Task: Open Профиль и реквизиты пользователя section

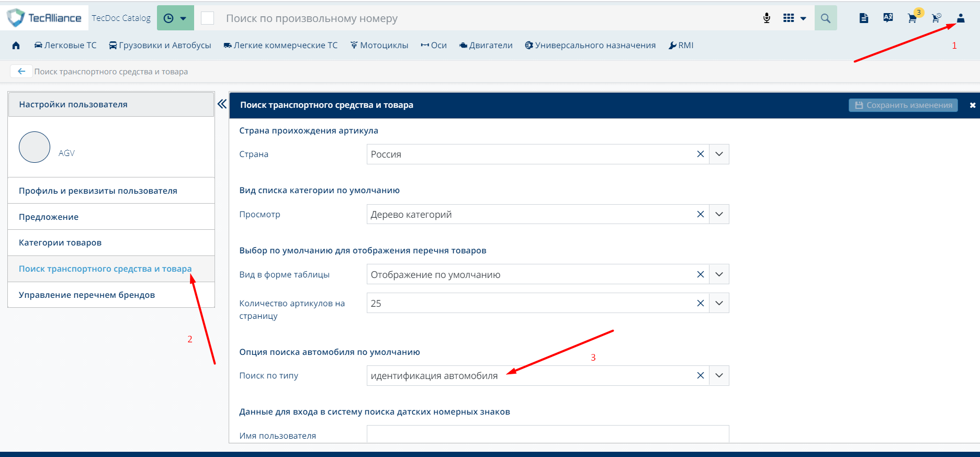Action: 98,191
